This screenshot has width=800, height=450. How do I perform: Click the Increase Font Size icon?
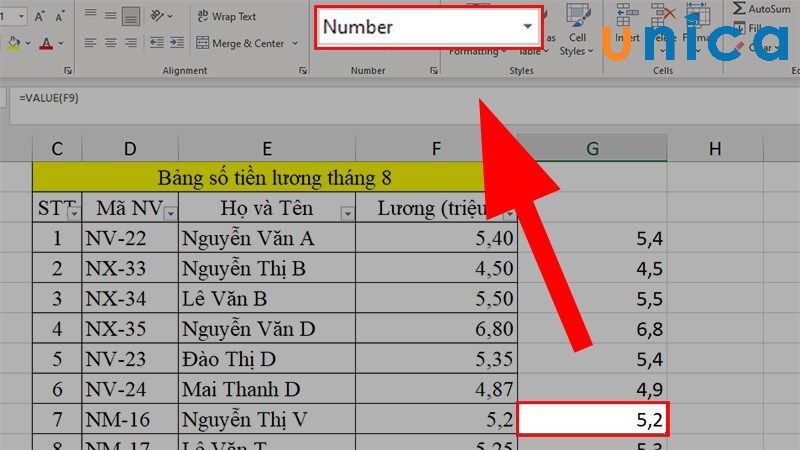pyautogui.click(x=39, y=16)
